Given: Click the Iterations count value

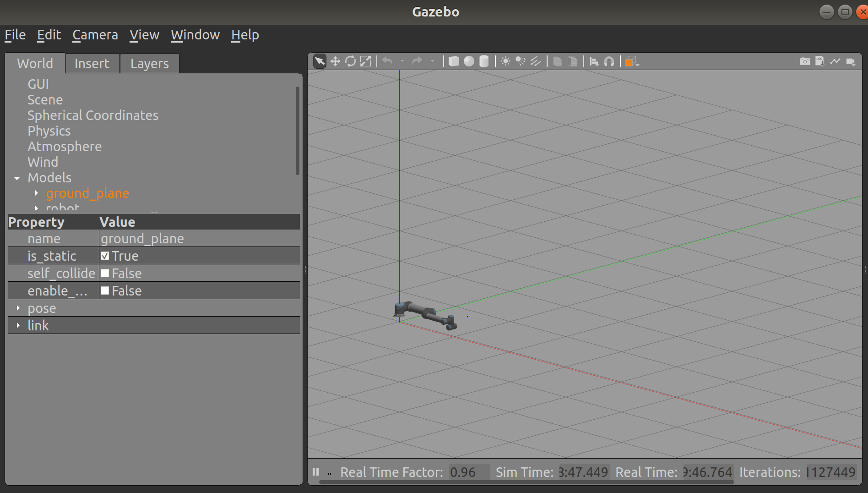Looking at the screenshot, I should click(x=831, y=472).
